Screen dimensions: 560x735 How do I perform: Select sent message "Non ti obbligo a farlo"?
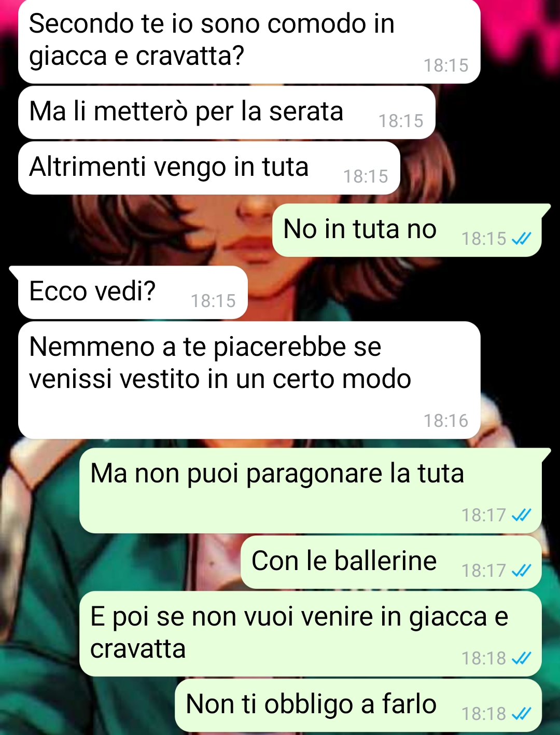point(358,705)
